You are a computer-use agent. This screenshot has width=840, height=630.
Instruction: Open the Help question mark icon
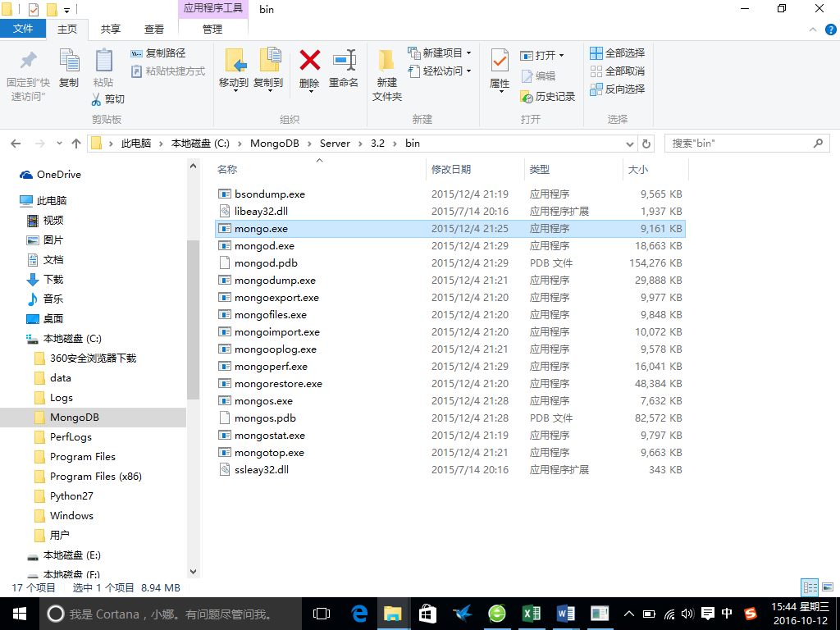coord(831,30)
